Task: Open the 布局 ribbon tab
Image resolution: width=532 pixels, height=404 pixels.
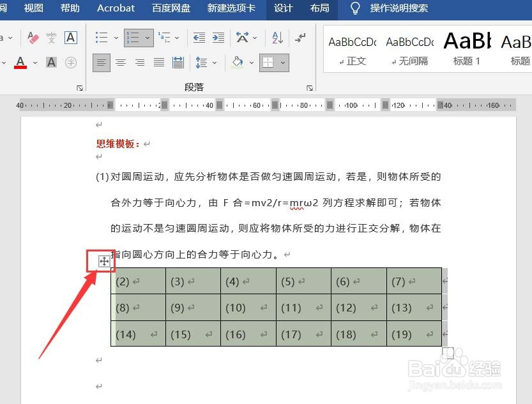Action: pyautogui.click(x=319, y=9)
